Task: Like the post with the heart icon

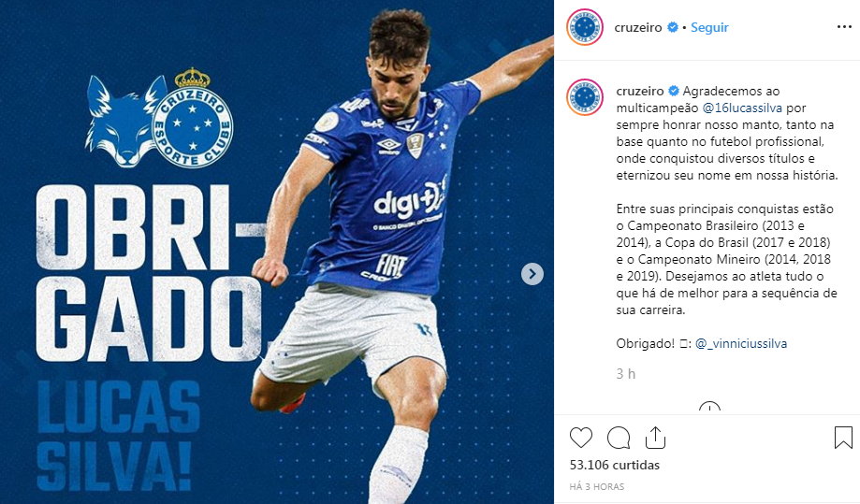Action: (x=581, y=438)
